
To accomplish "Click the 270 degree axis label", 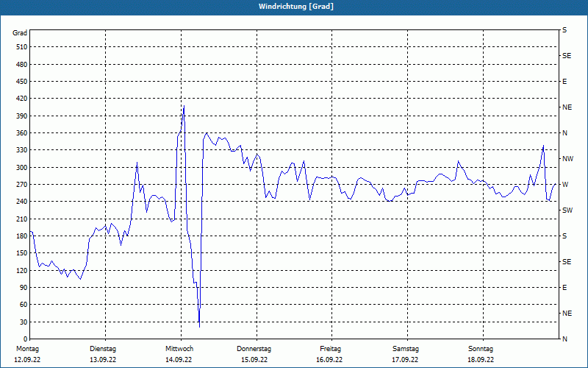I will [22, 185].
